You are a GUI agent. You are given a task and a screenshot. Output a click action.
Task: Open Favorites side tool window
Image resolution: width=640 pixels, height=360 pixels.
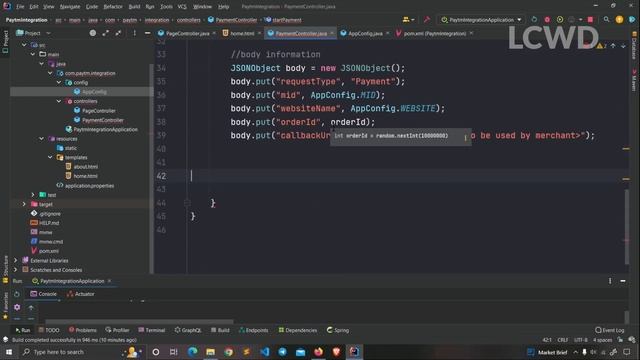(x=5, y=305)
